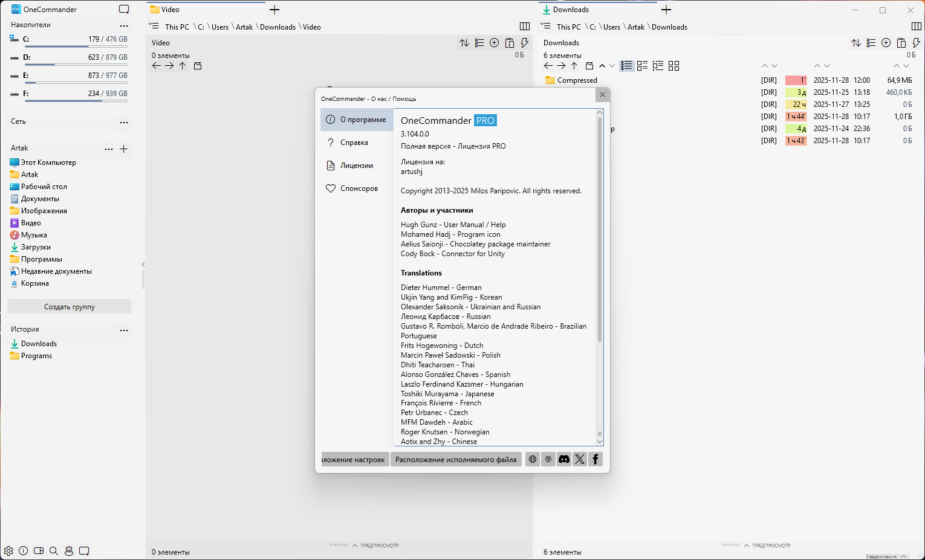The width and height of the screenshot is (925, 560).
Task: Click the About dialog vertical scrollbar
Action: coord(600,230)
